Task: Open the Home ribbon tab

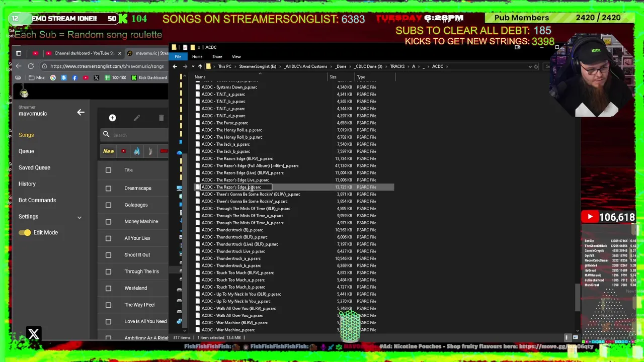Action: coord(197,57)
